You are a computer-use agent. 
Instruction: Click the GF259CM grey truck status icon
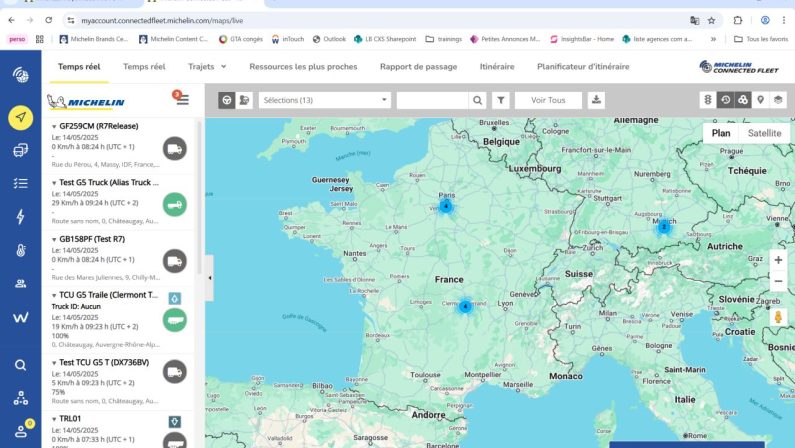pyautogui.click(x=175, y=148)
